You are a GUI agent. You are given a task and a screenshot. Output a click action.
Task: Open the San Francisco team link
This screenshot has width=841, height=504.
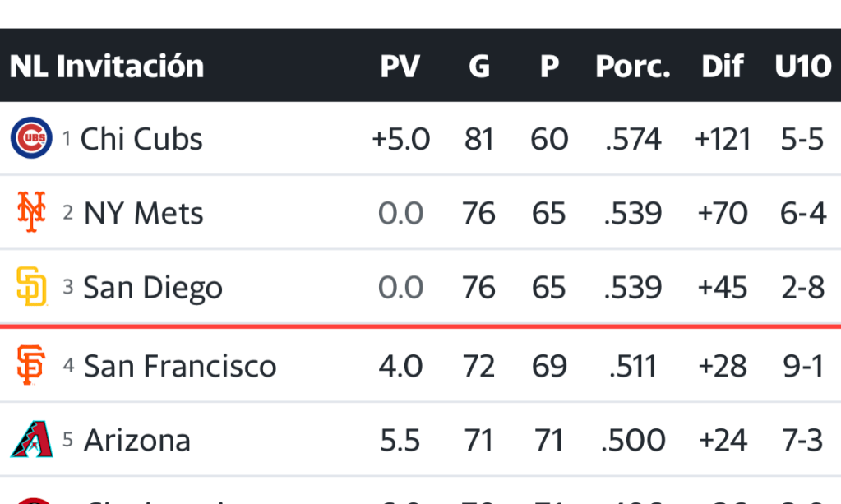coord(179,366)
